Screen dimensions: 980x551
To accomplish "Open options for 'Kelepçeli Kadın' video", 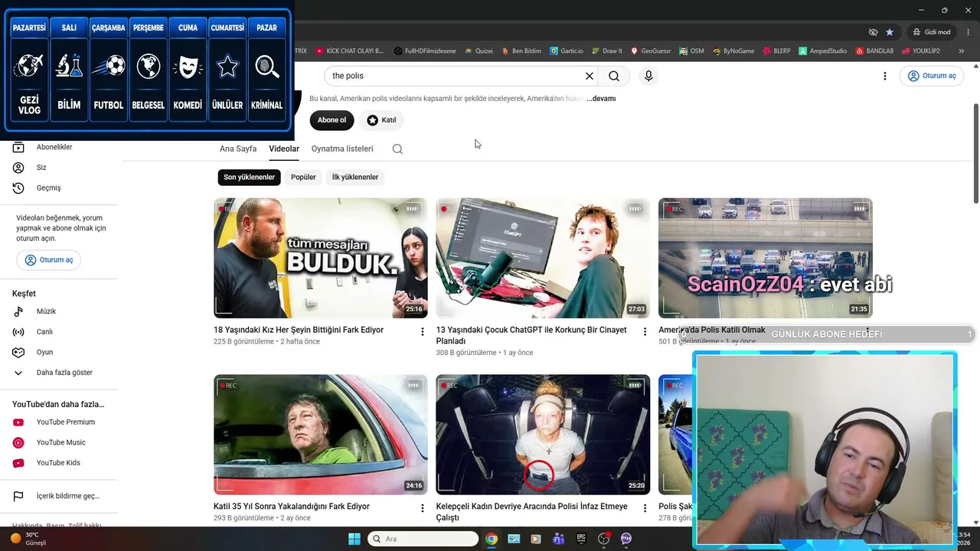I will pyautogui.click(x=644, y=508).
